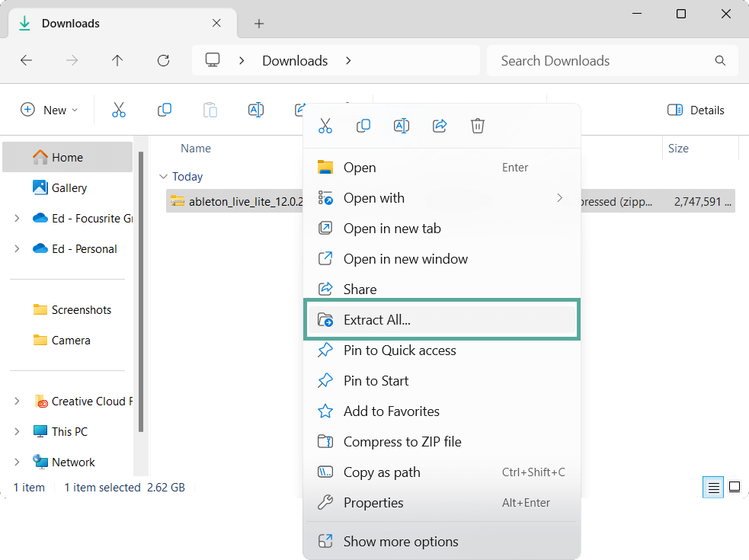Click the This PC monitor icon in the address bar

(x=213, y=60)
